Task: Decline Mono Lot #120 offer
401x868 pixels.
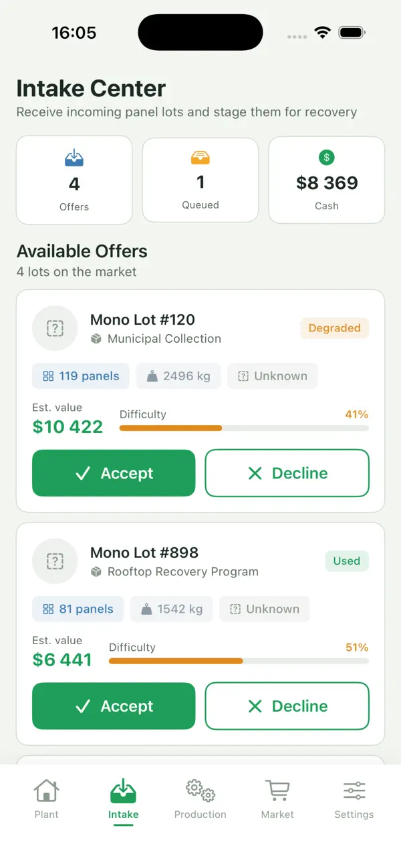Action: 287,473
